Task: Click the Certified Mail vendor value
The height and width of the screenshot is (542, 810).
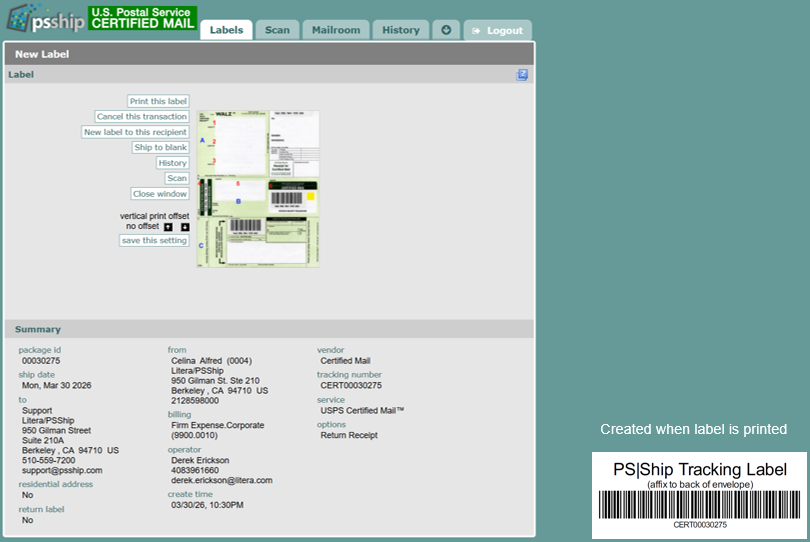Action: [345, 361]
